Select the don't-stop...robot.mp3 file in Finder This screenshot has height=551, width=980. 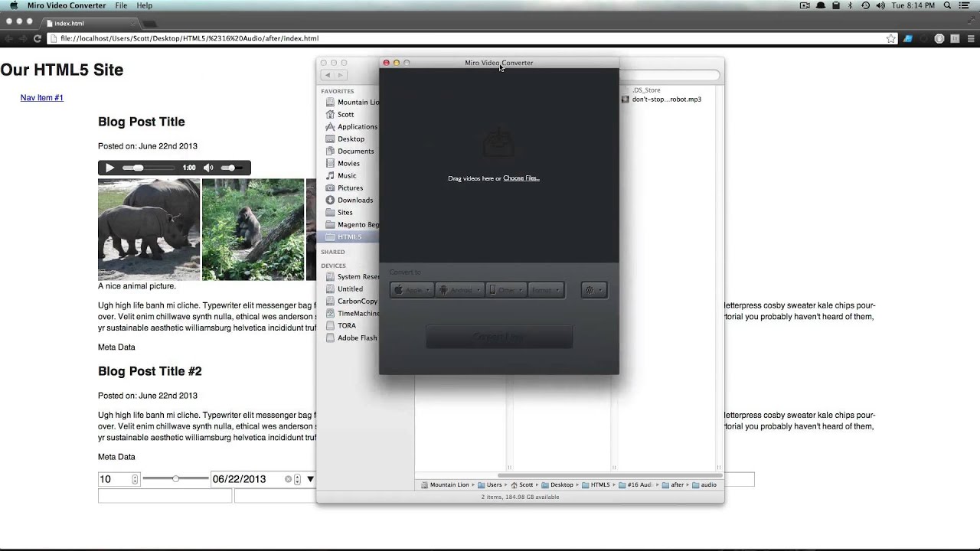(x=661, y=99)
